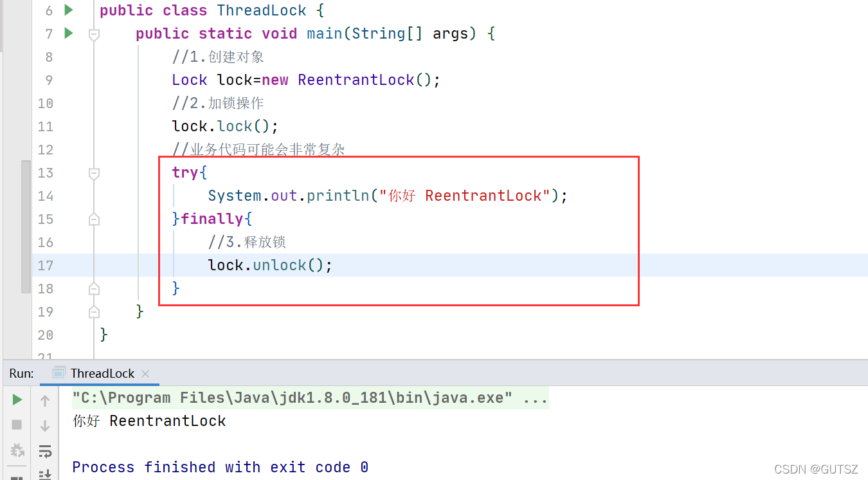Click "new" keyword on line 9
This screenshot has width=868, height=480.
275,80
